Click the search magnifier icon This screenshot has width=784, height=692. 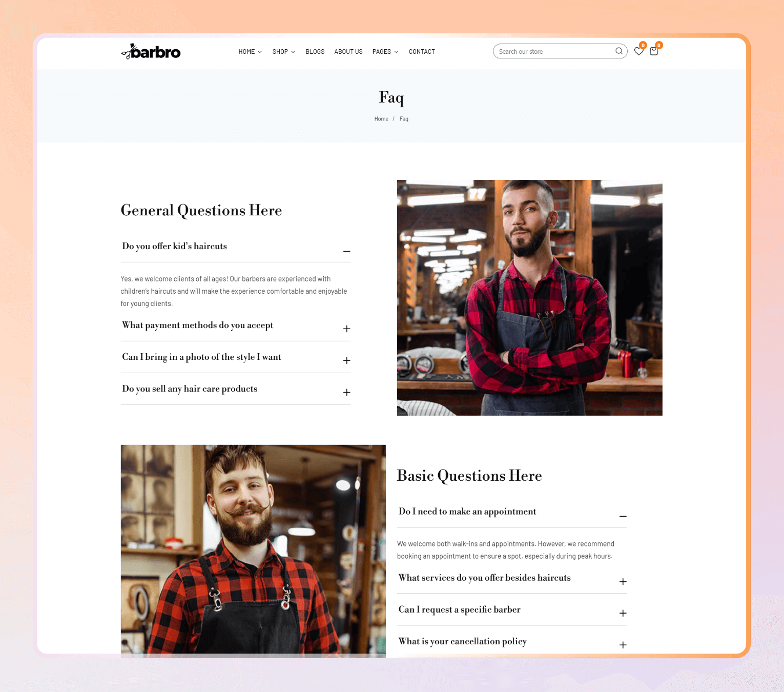click(619, 51)
